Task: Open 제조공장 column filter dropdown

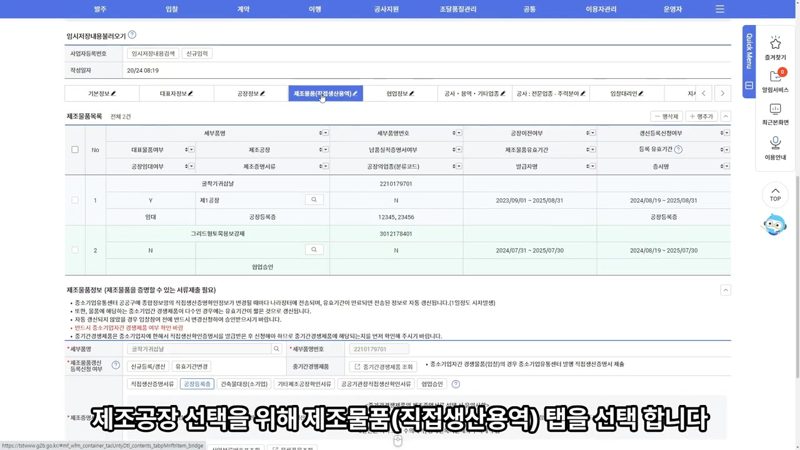Action: pos(325,149)
